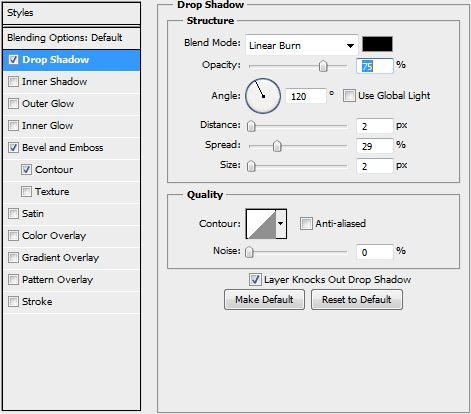Viewport: 471px width, 414px height.
Task: Open the contour curve thumbnail
Action: click(x=261, y=224)
